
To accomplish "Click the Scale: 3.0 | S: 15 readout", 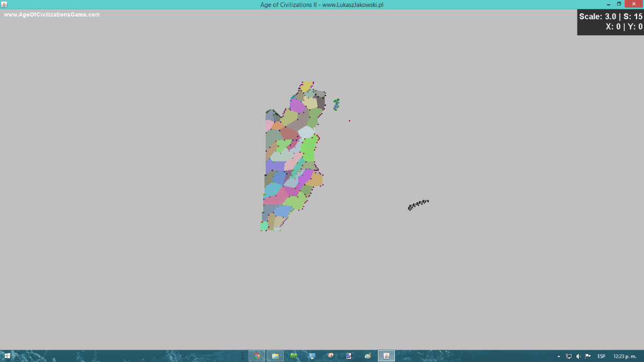I will [611, 17].
